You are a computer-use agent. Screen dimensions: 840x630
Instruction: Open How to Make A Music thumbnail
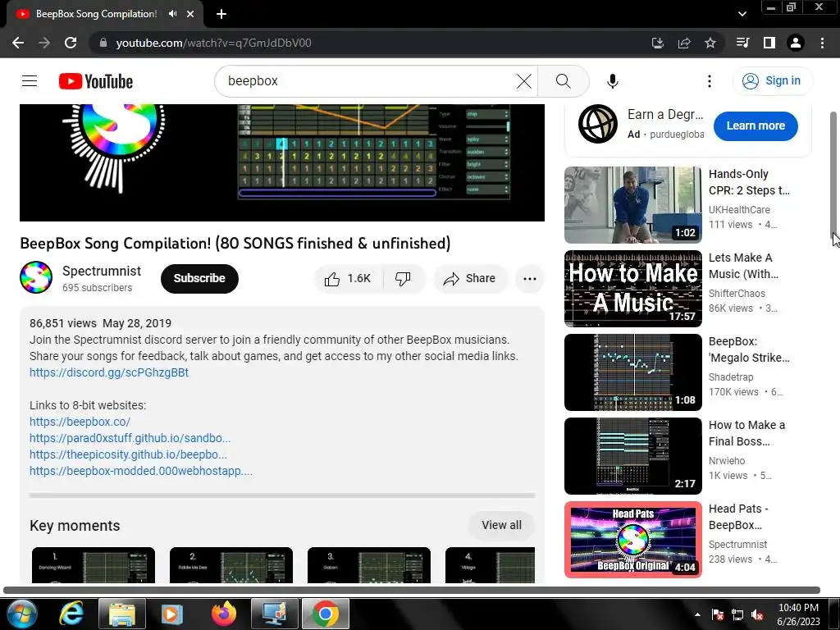[632, 289]
